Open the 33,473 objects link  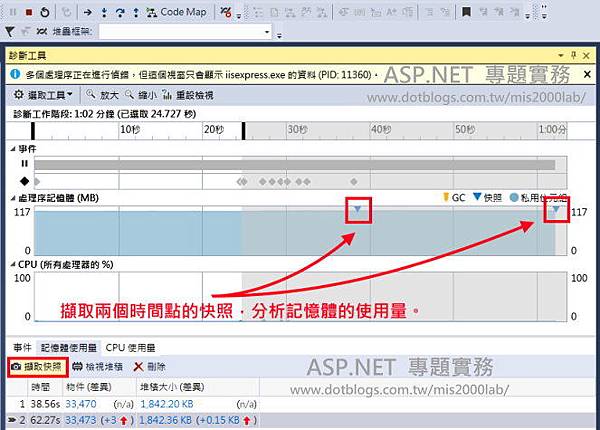pos(81,420)
